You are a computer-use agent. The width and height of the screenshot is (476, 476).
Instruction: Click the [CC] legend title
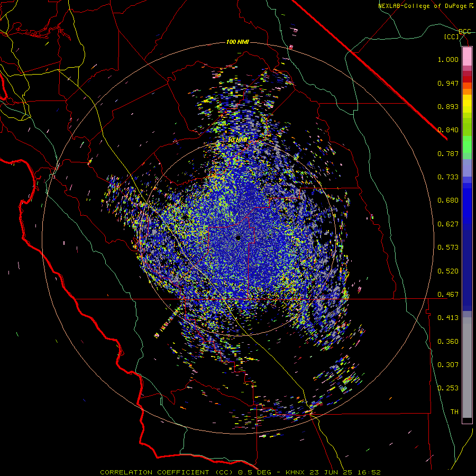(x=452, y=36)
